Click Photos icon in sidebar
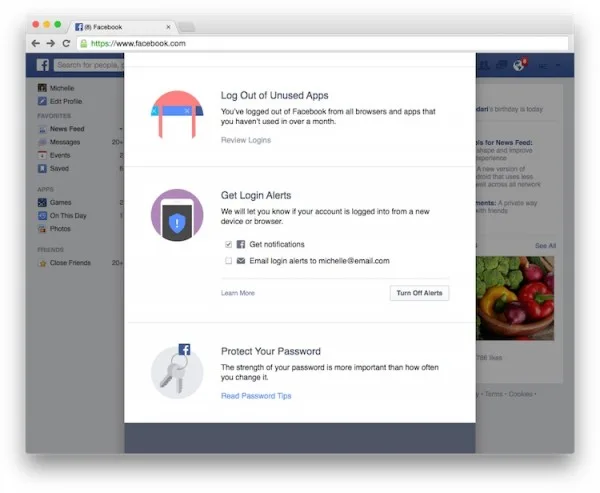Viewport: 600px width, 493px height. point(42,229)
